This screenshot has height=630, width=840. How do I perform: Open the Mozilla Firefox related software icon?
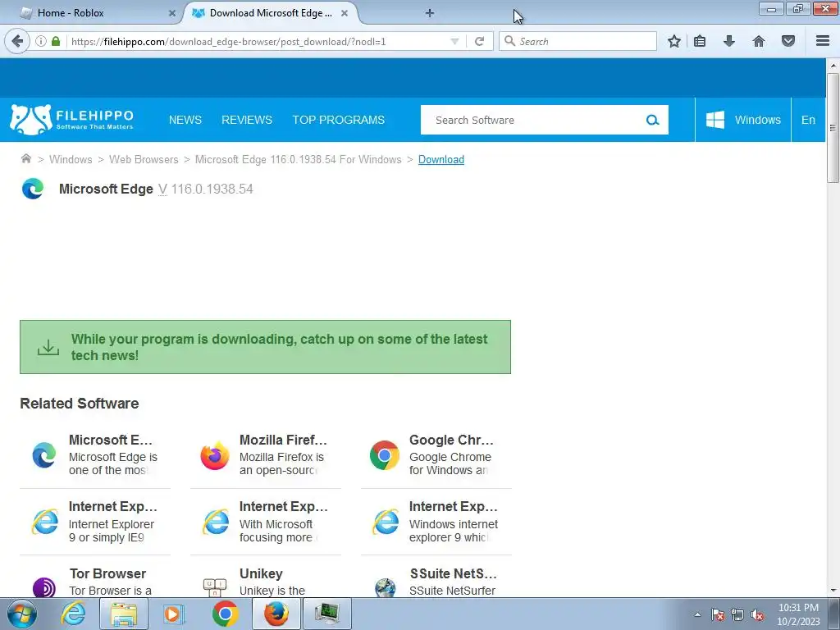[215, 455]
